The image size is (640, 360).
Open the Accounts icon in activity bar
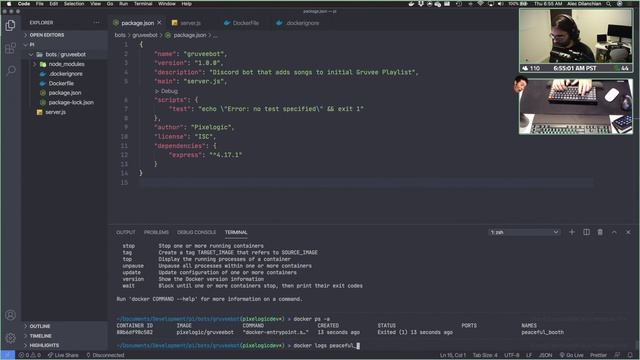[x=11, y=315]
